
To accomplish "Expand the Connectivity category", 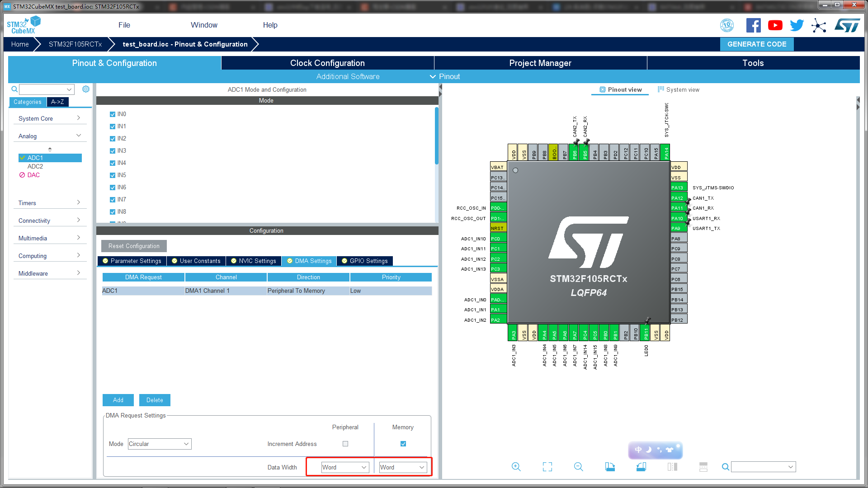I will point(50,220).
